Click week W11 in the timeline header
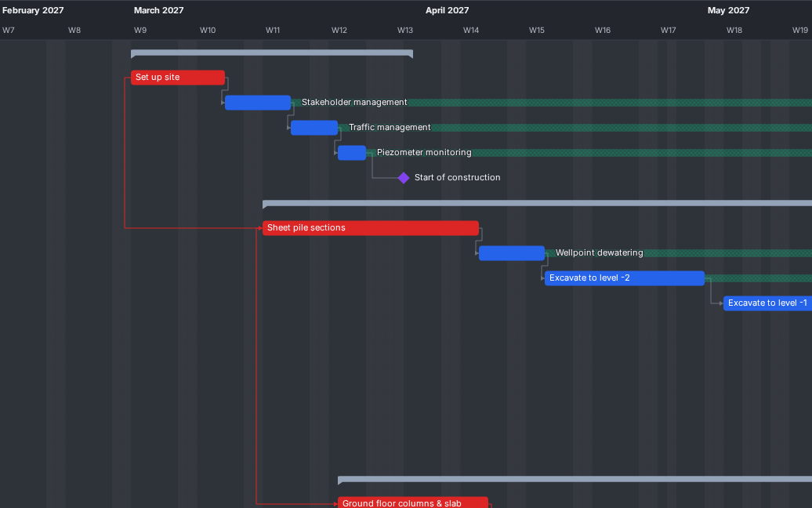The image size is (812, 508). tap(273, 30)
